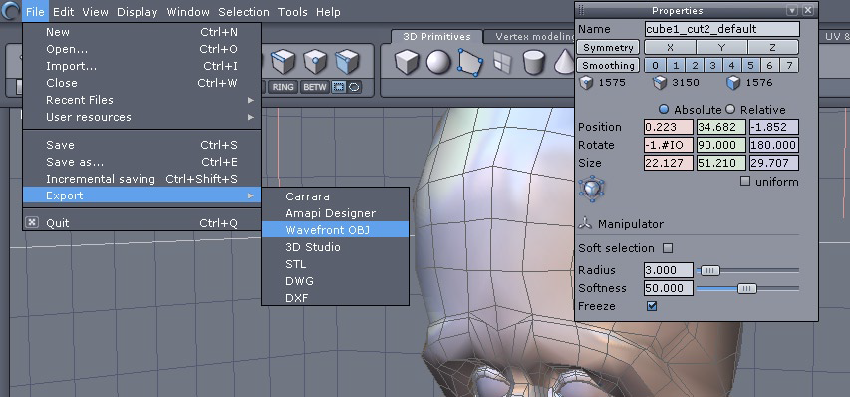Select the sphere primitive icon

(438, 62)
